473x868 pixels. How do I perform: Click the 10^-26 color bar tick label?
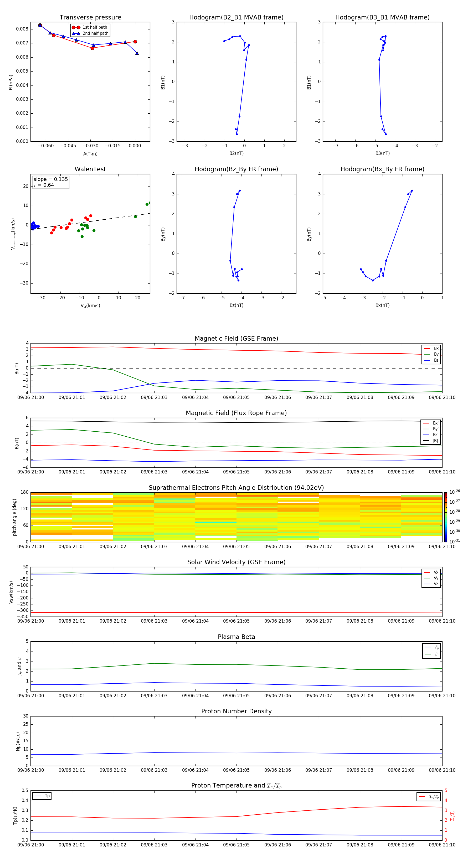[455, 492]
